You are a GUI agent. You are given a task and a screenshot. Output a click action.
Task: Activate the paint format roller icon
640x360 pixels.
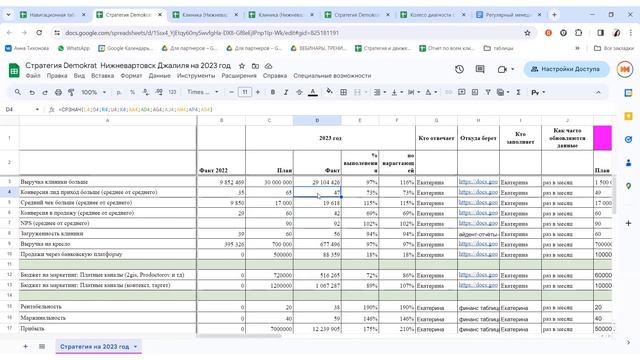(71, 93)
